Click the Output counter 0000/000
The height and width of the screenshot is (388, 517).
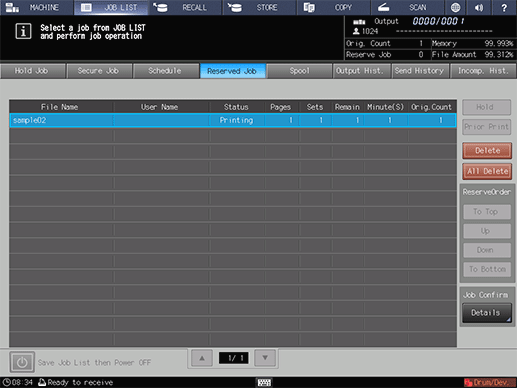point(438,21)
